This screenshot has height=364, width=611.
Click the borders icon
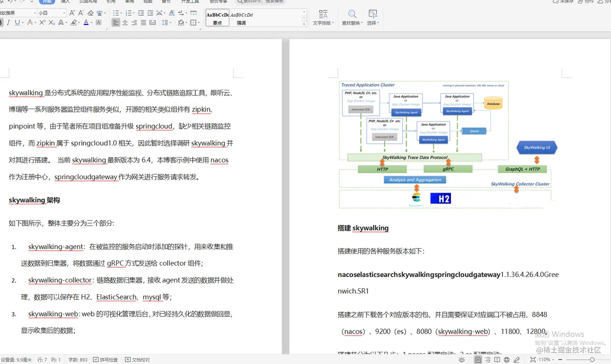194,23
